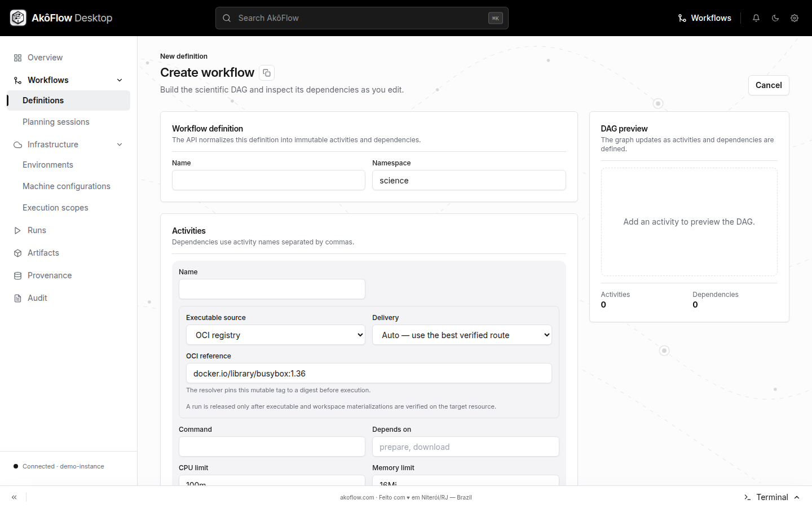Collapse the Workflows section chevron
The height and width of the screenshot is (508, 812).
120,80
